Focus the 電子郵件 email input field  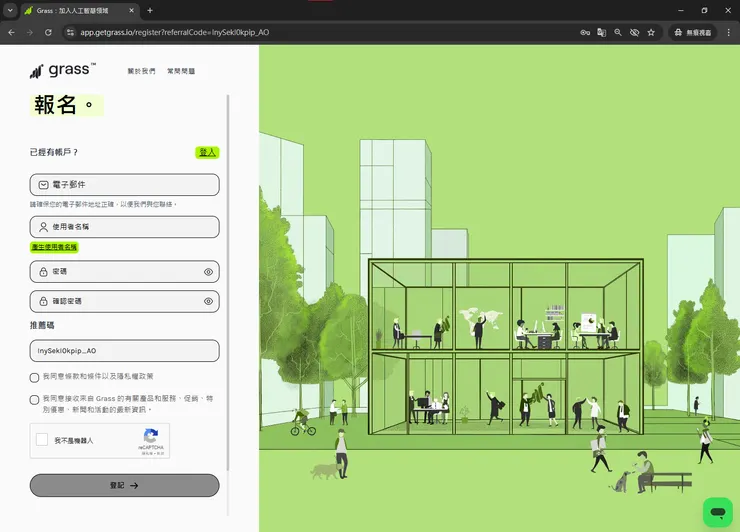click(x=125, y=185)
